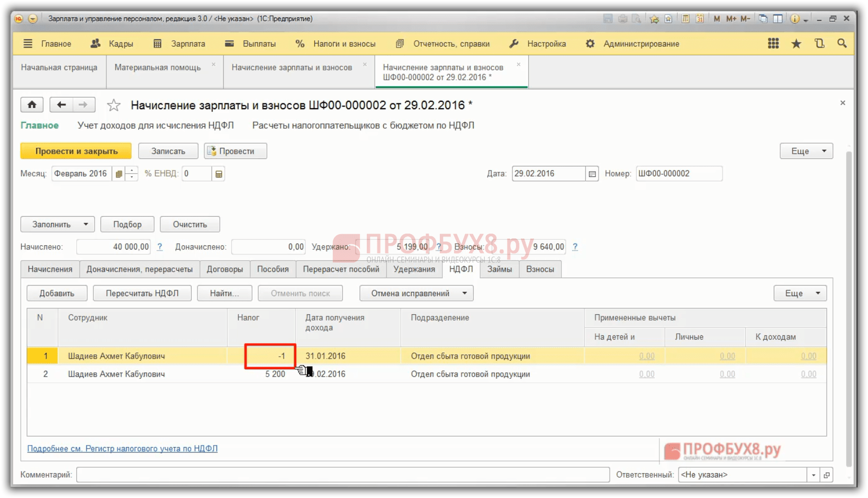Viewport: 868px width, 498px height.
Task: Open global search magnifier icon
Action: (x=842, y=43)
